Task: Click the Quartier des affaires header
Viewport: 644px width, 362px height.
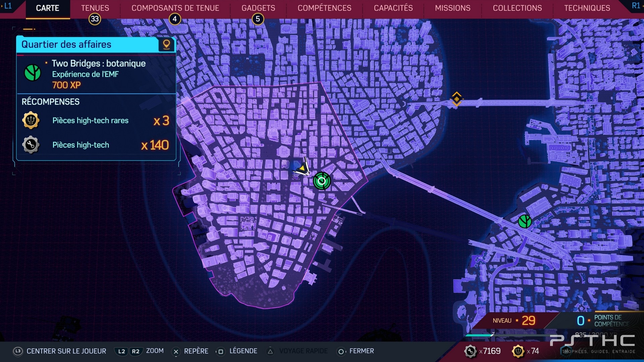Action: click(96, 44)
